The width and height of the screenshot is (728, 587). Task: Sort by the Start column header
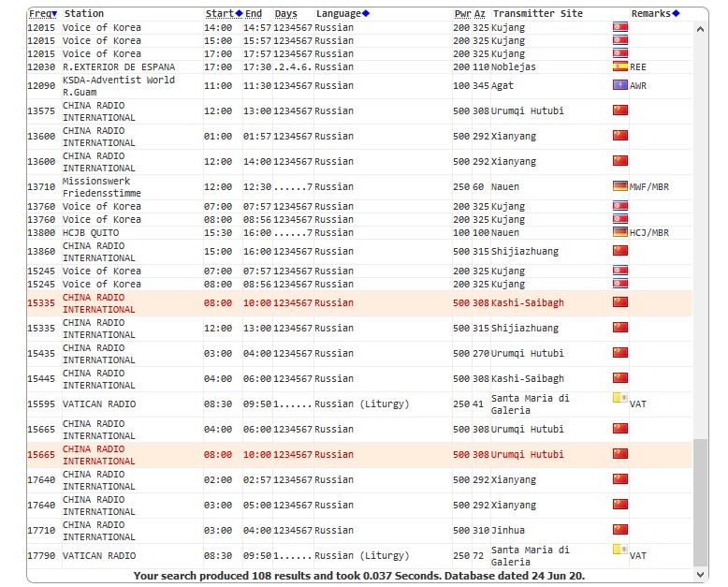(x=220, y=14)
